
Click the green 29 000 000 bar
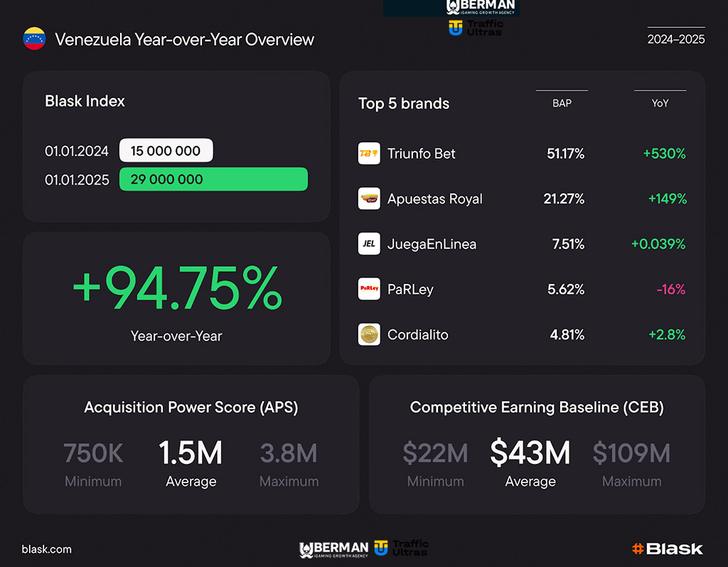[x=213, y=179]
